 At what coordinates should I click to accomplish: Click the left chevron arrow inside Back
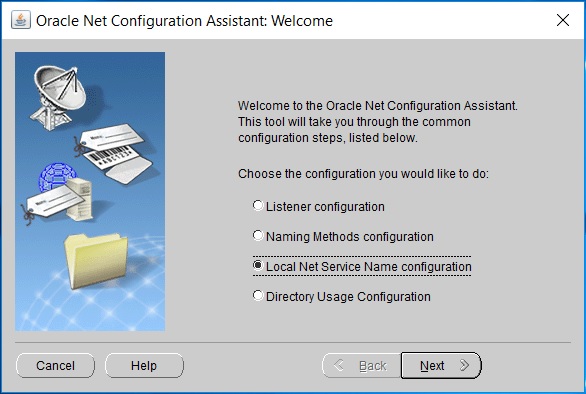[x=339, y=365]
